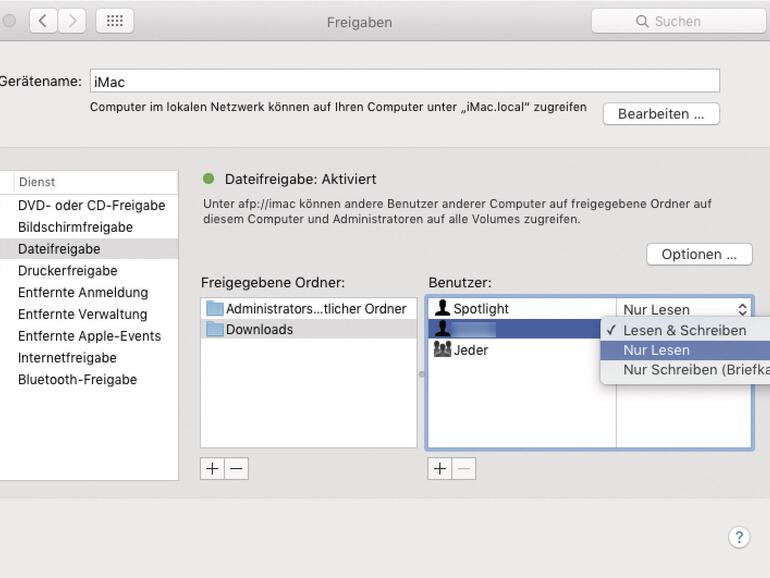Select the Jeder user row

point(514,350)
